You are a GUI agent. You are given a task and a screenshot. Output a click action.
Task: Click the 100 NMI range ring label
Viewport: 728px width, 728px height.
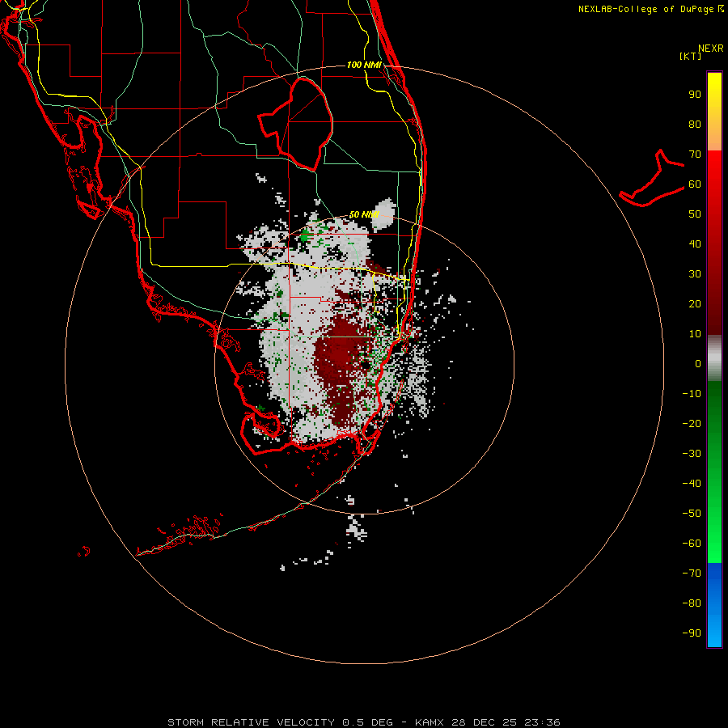coord(364,65)
